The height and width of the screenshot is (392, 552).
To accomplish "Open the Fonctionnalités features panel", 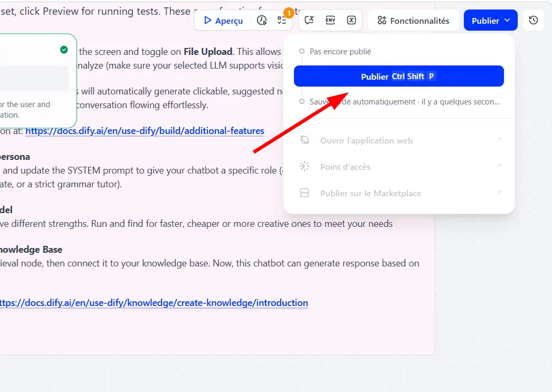I will pyautogui.click(x=413, y=21).
